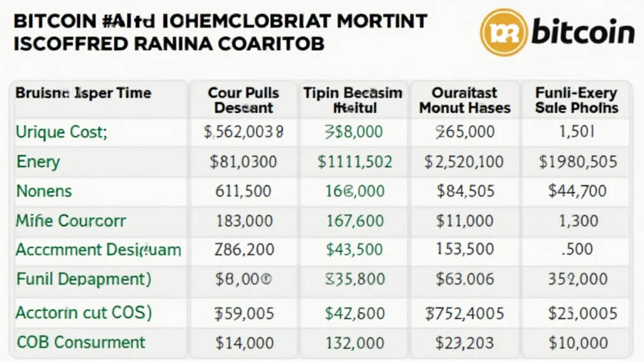Click the Enery row label

click(x=38, y=162)
